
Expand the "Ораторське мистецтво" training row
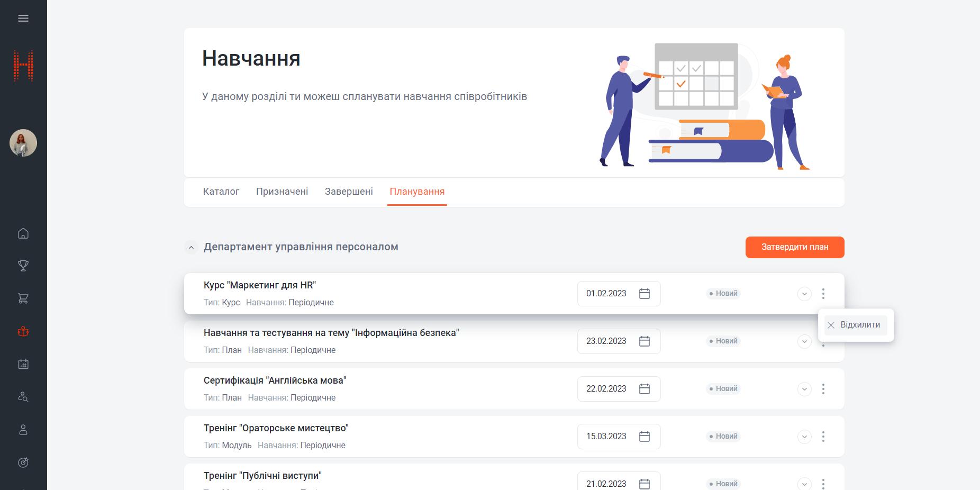[804, 437]
